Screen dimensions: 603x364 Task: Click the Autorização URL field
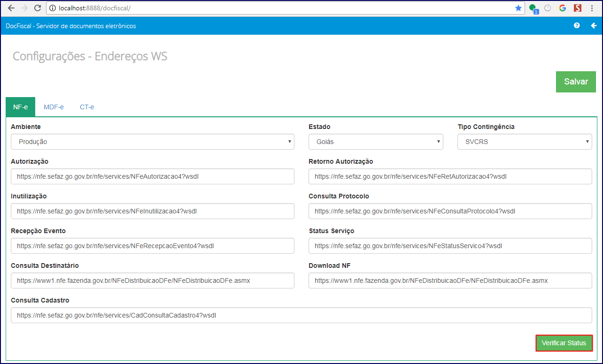click(153, 176)
